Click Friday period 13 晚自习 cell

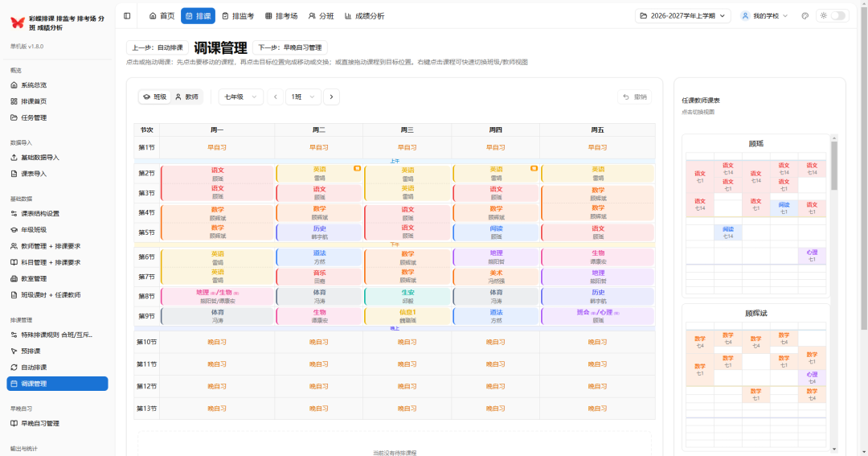point(597,409)
